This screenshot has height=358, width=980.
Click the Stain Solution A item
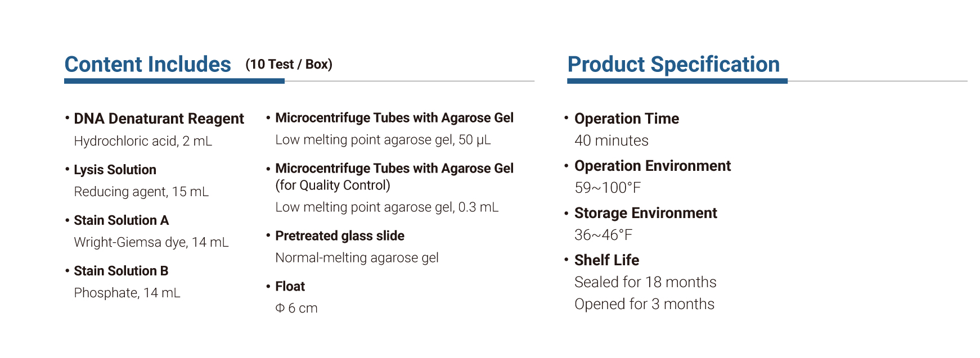click(121, 220)
